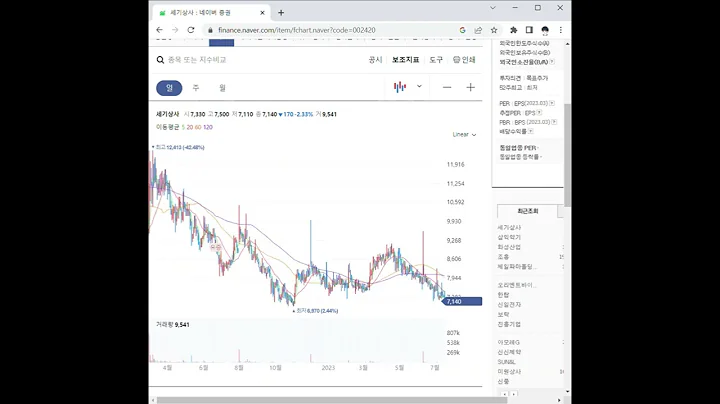This screenshot has height=404, width=720.
Task: Toggle the 5-day moving average
Action: point(183,127)
